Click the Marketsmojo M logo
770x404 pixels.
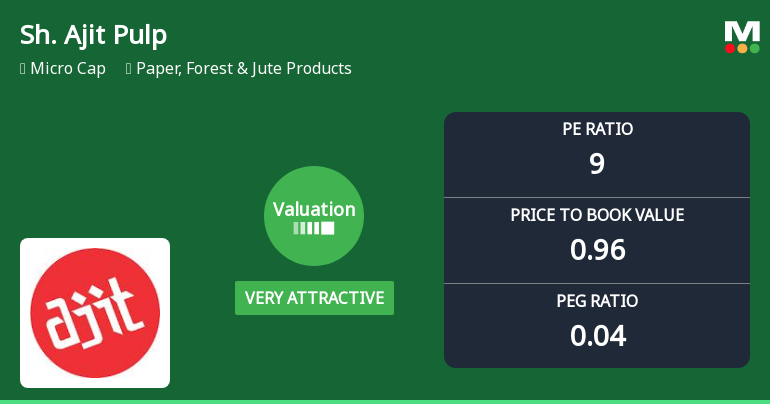click(x=742, y=37)
